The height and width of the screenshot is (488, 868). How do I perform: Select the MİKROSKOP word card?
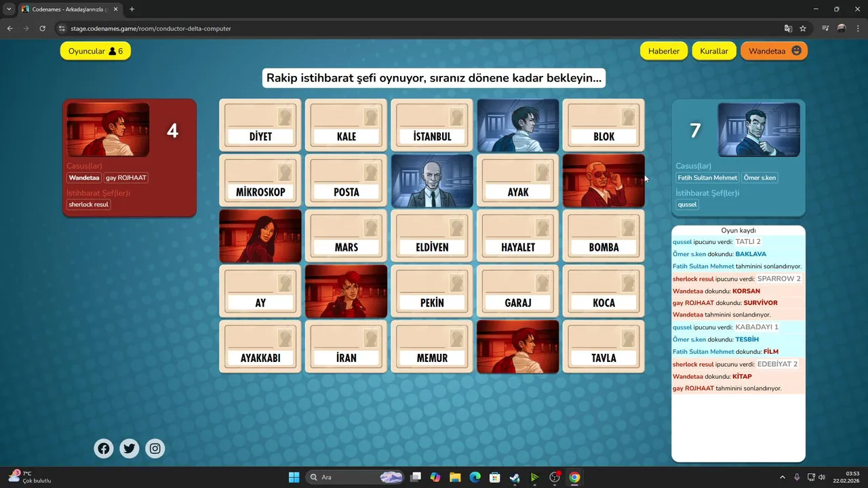260,181
